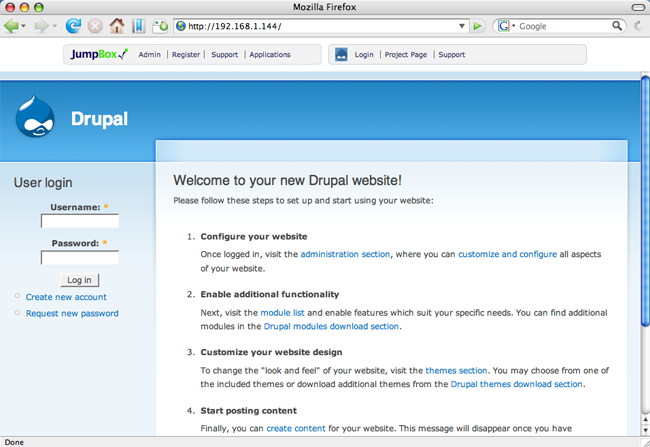This screenshot has width=650, height=447.
Task: Open the module list link
Action: click(282, 313)
